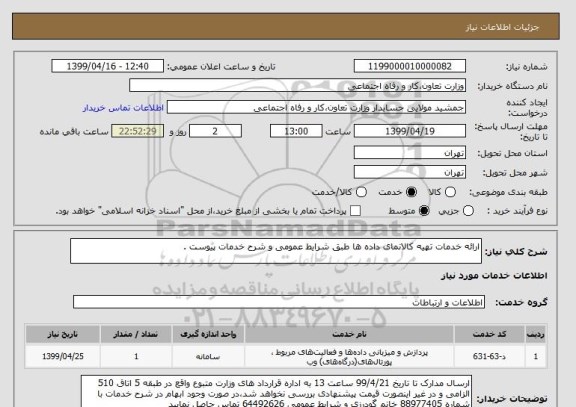This screenshot has width=576, height=407.
Task: Click the توضیحات خریدار label
Action: coord(512,399)
